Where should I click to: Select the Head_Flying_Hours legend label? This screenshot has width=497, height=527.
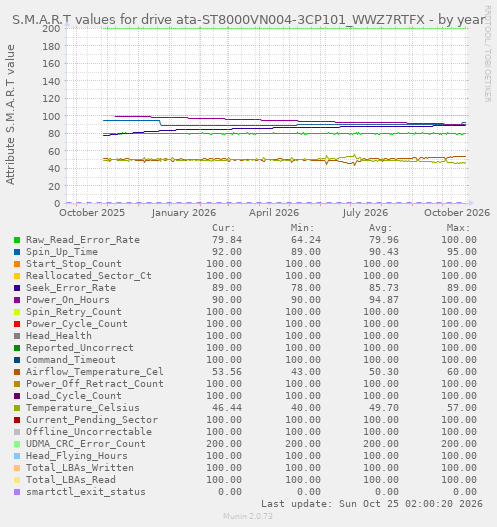(x=77, y=456)
